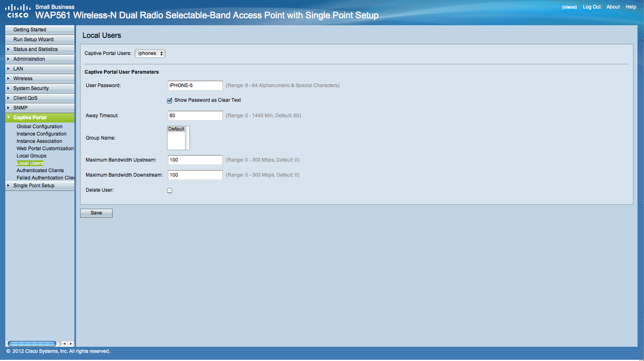644x361 pixels.
Task: Expand the Client QoS section arrow
Action: pos(8,98)
